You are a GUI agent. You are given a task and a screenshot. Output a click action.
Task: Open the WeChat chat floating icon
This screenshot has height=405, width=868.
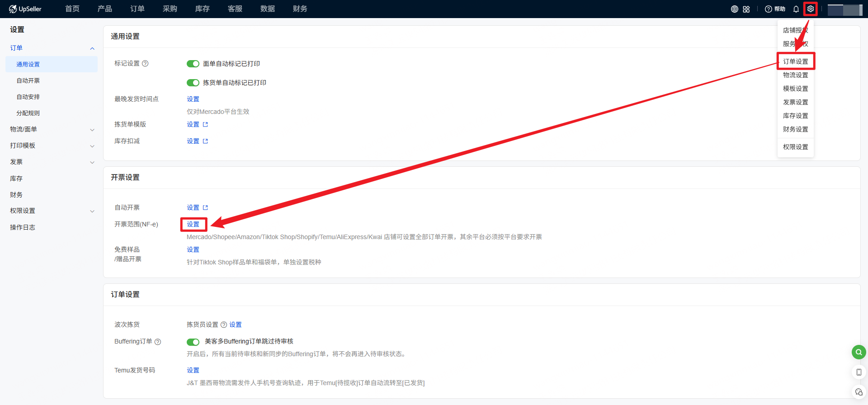pos(859,392)
